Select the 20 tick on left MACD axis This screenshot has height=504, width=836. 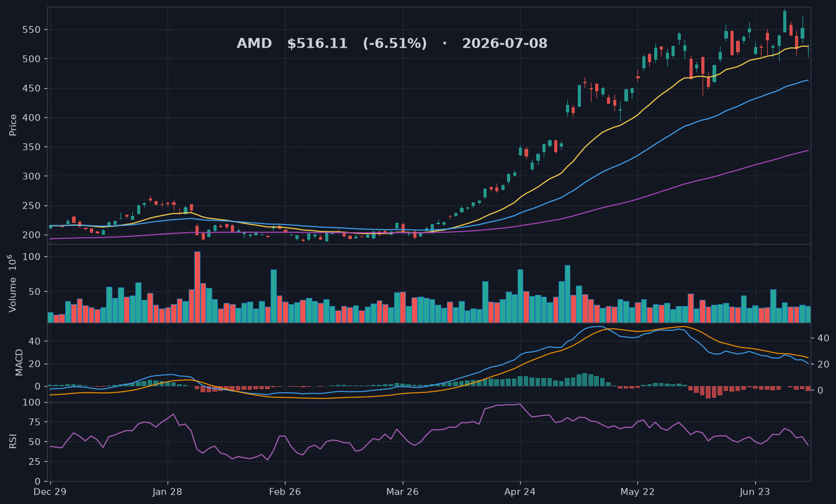click(35, 364)
